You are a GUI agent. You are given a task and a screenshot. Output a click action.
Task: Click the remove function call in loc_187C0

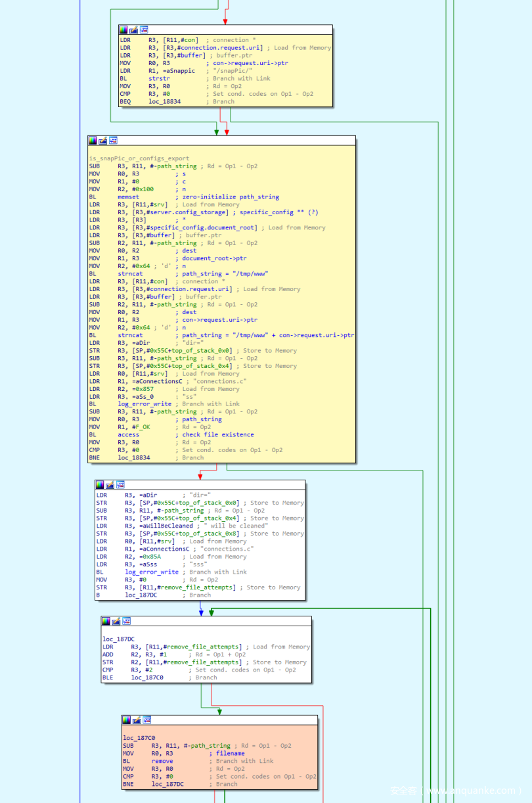(162, 762)
